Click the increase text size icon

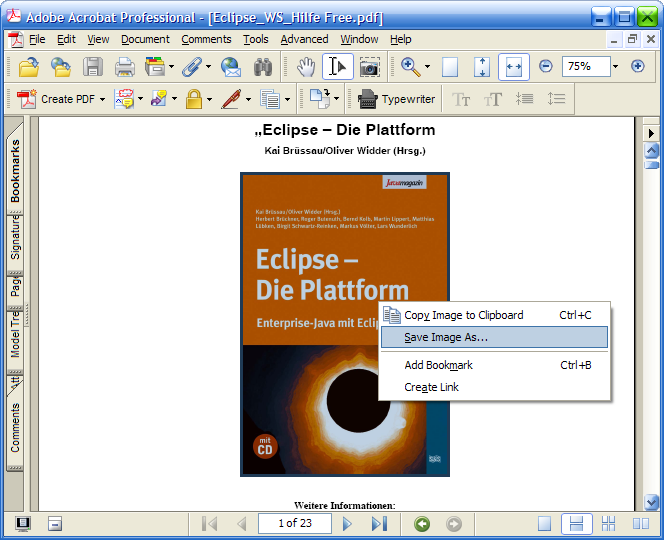(492, 99)
